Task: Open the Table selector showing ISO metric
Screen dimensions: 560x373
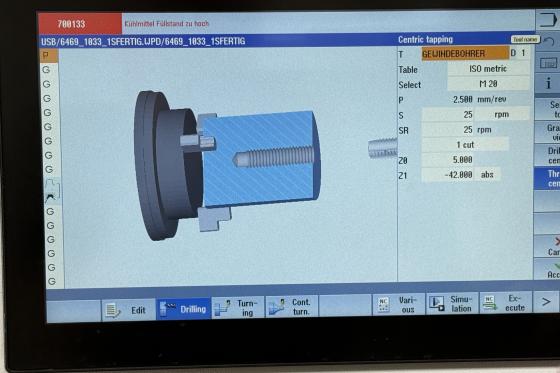Action: pos(488,69)
